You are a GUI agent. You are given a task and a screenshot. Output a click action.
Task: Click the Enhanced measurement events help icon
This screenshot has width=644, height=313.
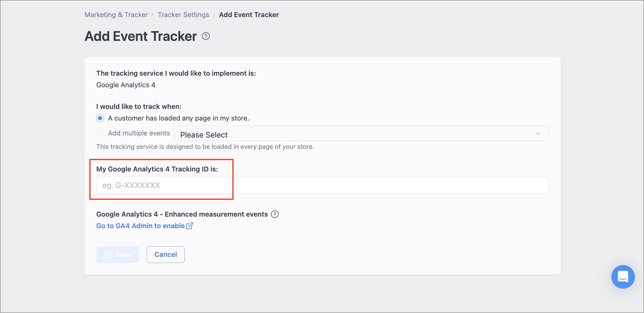coord(275,214)
